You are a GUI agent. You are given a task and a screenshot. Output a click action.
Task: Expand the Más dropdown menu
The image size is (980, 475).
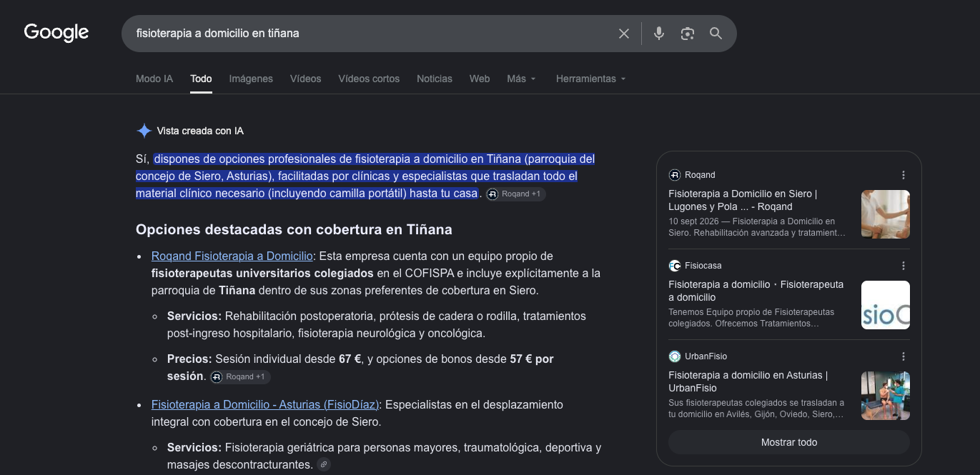click(521, 79)
